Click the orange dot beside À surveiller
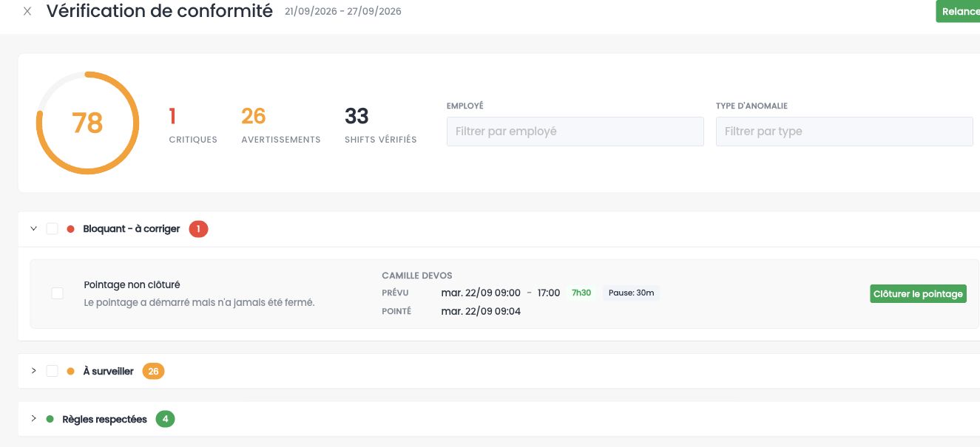 71,371
